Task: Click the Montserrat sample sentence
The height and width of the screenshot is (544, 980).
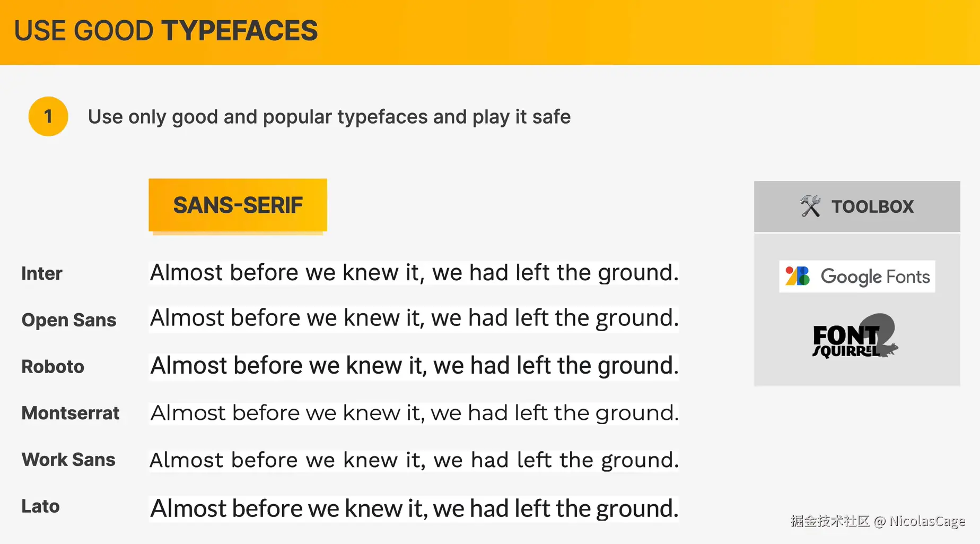Action: (414, 413)
